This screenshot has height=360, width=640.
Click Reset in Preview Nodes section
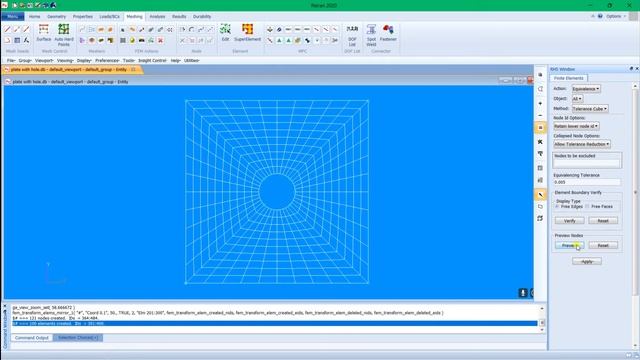(603, 245)
